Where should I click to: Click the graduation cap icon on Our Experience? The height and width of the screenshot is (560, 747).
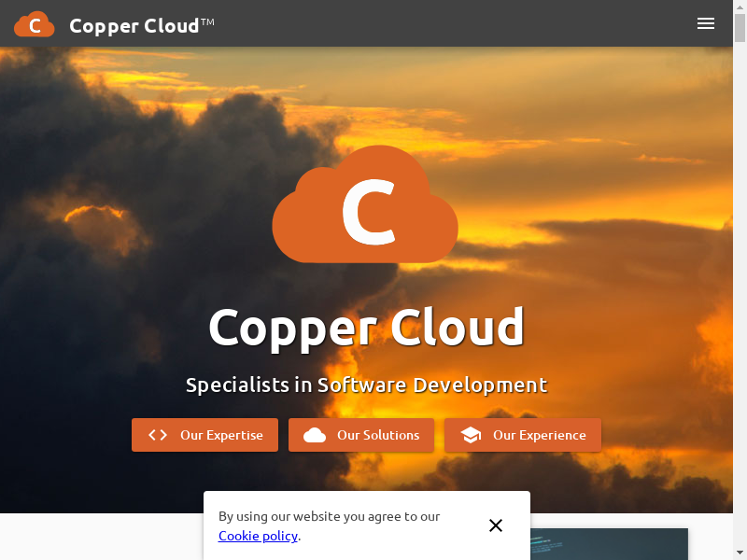(x=471, y=435)
